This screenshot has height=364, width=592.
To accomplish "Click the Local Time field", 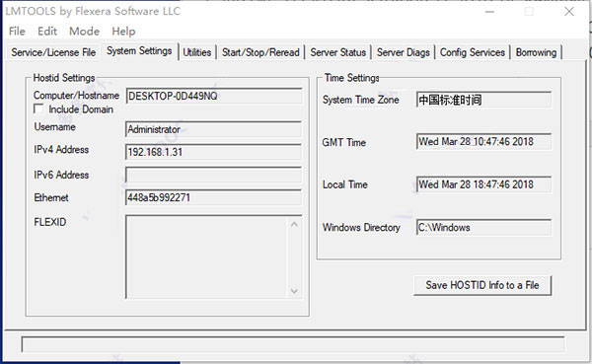I will pos(483,184).
